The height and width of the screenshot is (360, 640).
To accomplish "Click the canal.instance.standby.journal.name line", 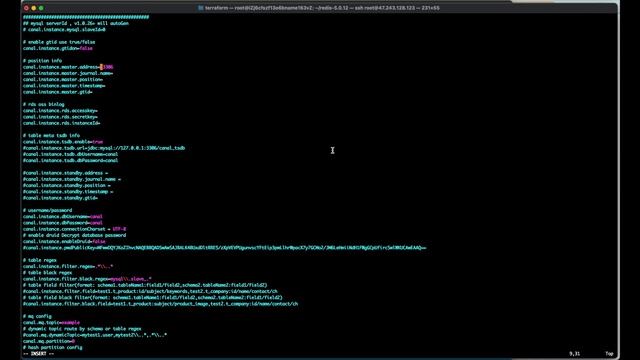I will (72, 179).
